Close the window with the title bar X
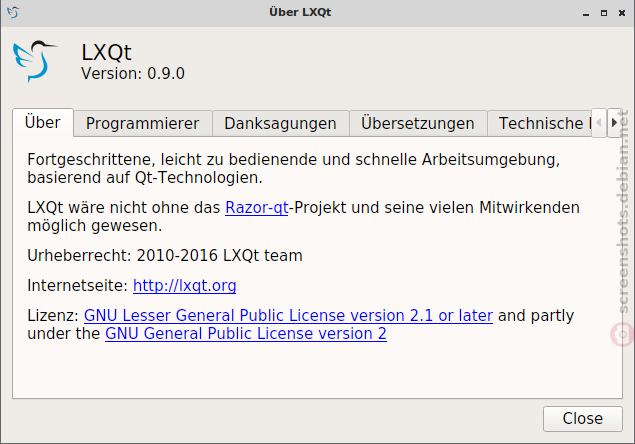Screen dimensions: 635x444 (x=622, y=13)
